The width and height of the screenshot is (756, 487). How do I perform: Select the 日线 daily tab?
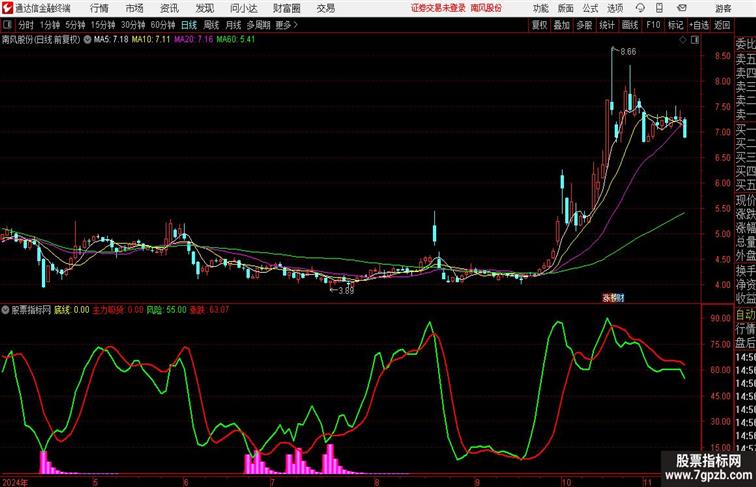[x=189, y=25]
